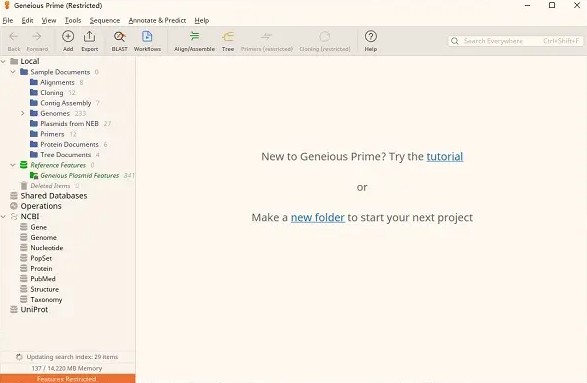Open the Tree builder tool
Screen dimensions: 587x383
coord(228,41)
